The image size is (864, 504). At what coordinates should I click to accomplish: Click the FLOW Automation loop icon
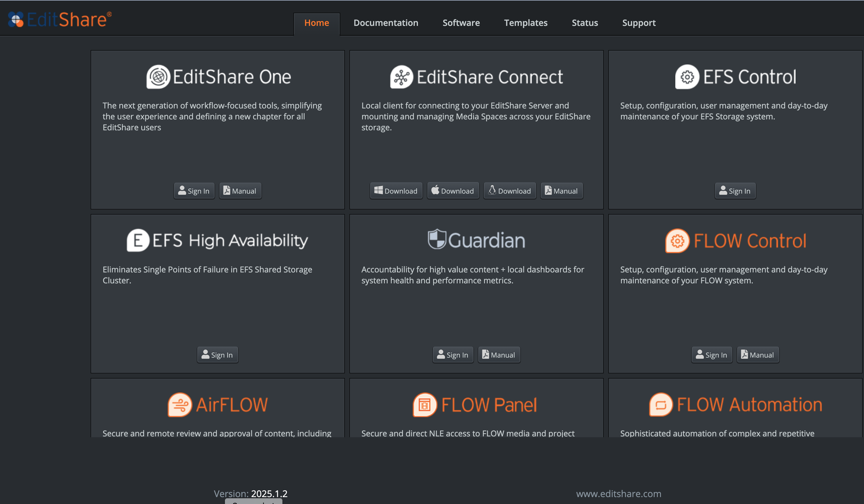(661, 405)
